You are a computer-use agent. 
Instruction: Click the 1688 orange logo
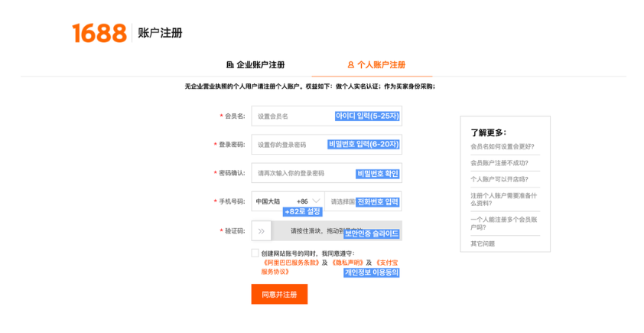click(99, 33)
